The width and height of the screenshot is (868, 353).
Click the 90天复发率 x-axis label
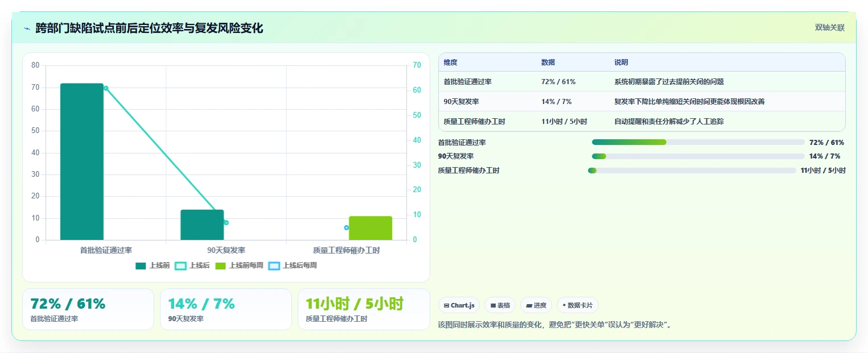[x=226, y=250]
